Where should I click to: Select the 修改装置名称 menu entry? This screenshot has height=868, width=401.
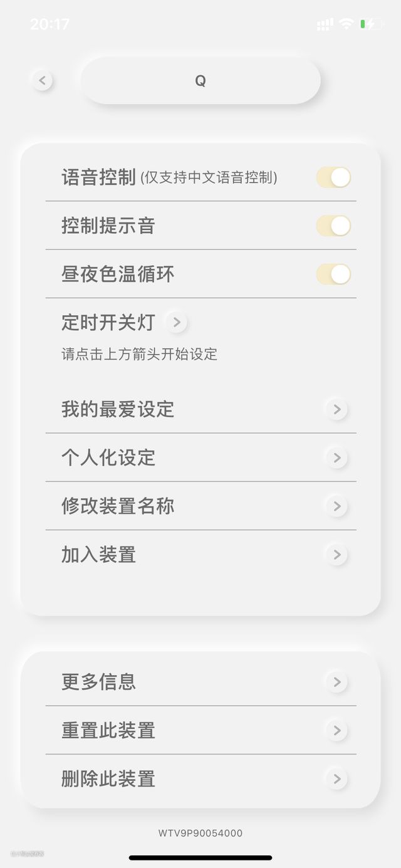coord(118,506)
